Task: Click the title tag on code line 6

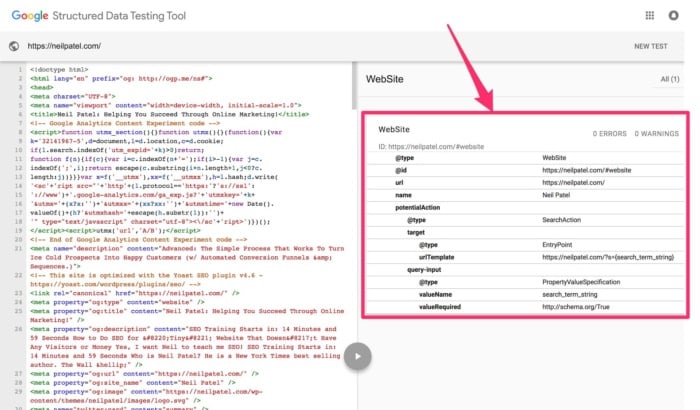Action: 169,114
